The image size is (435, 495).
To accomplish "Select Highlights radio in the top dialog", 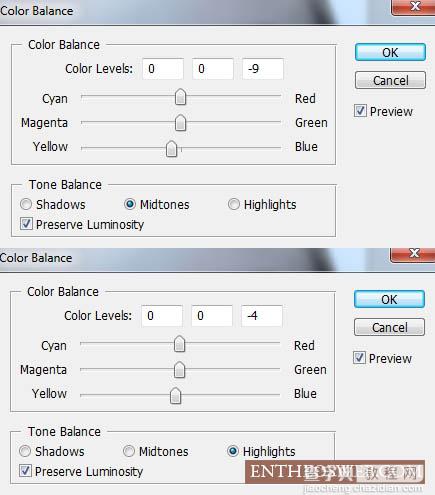I will click(234, 204).
